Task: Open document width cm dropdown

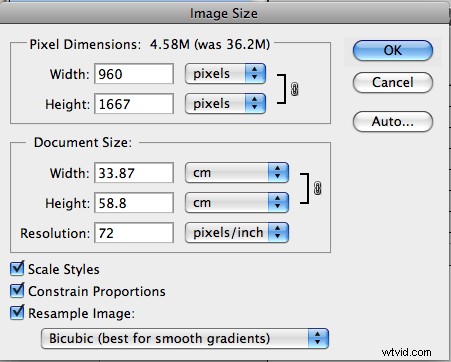Action: pyautogui.click(x=237, y=173)
